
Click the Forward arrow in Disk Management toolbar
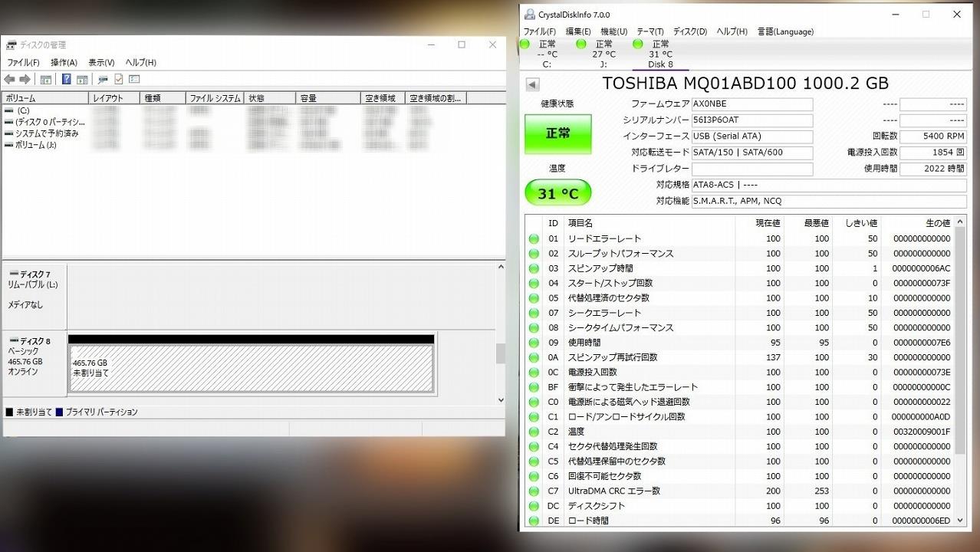click(x=25, y=79)
